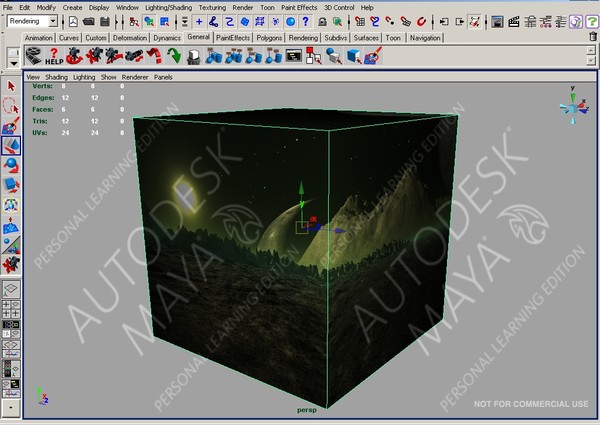Click the cube on pedestal shelf icon
The image size is (600, 425).
coord(194,56)
